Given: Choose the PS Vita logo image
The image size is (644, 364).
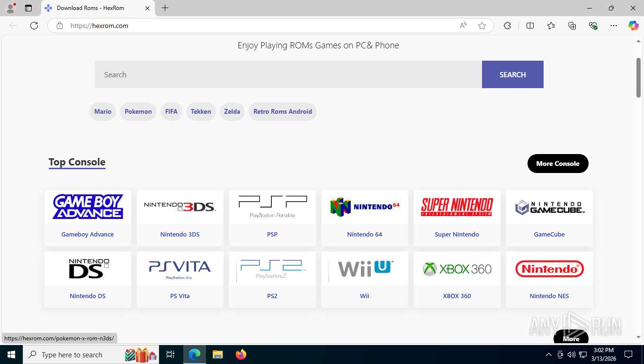Looking at the screenshot, I should (x=180, y=269).
